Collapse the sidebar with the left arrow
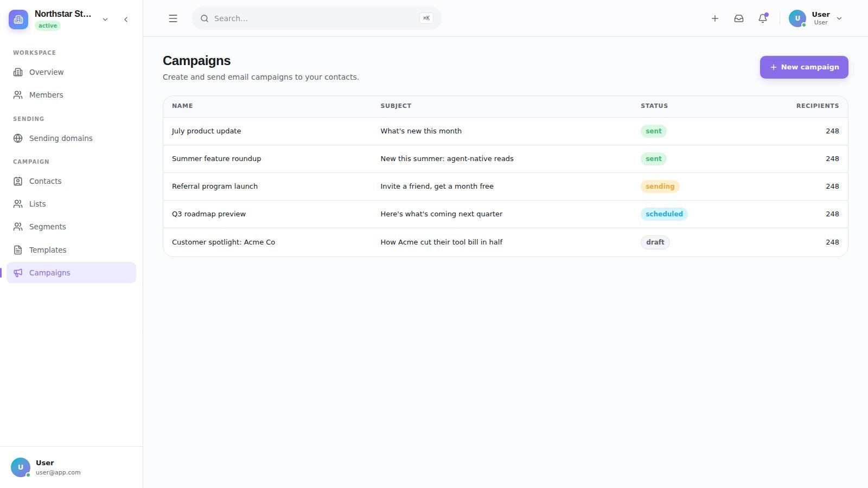This screenshot has width=868, height=488. pos(126,20)
